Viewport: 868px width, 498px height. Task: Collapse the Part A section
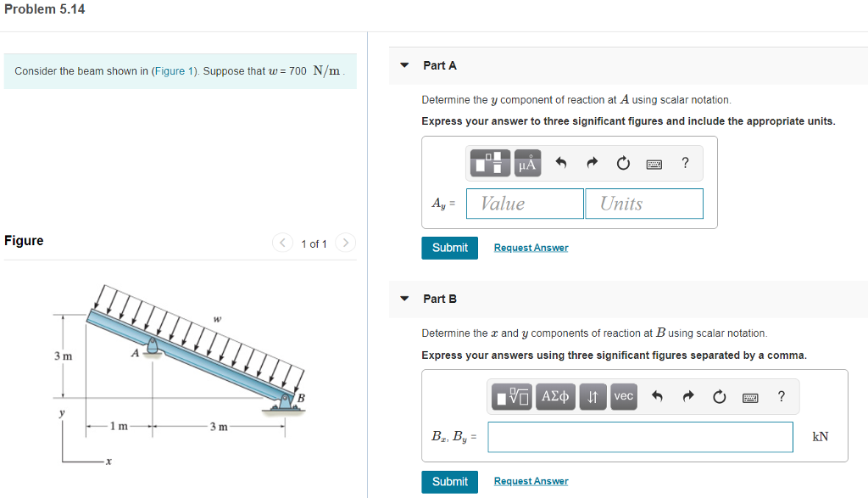404,65
